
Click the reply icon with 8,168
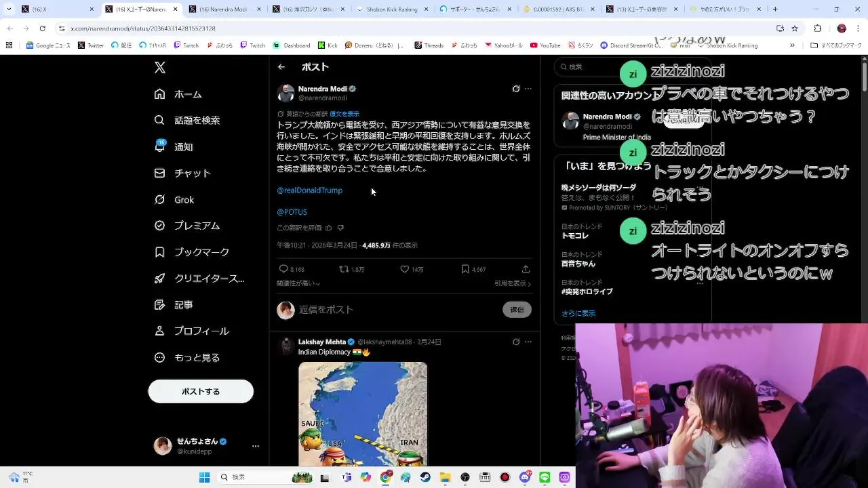(x=292, y=269)
